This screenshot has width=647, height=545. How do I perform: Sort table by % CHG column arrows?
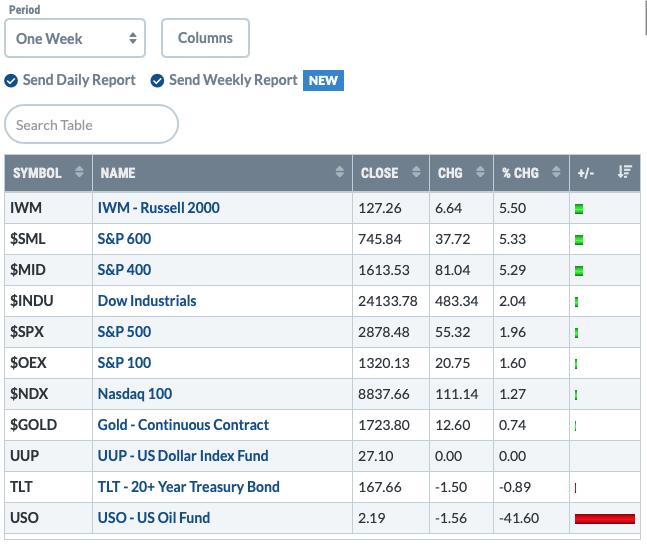point(556,171)
